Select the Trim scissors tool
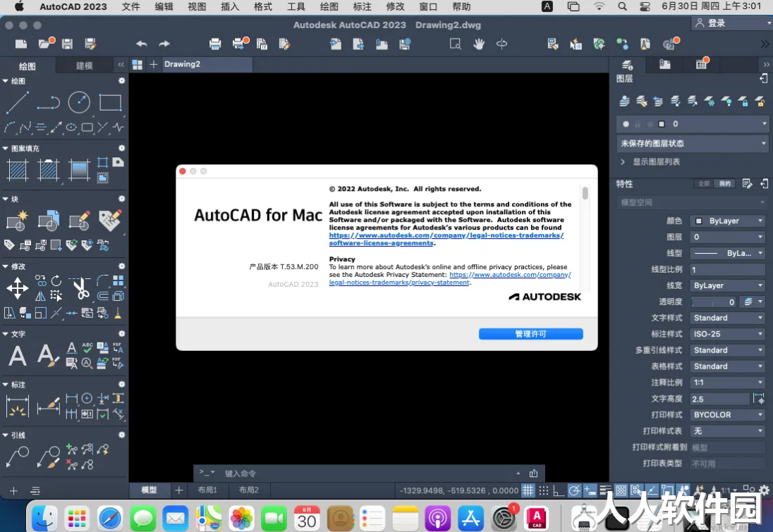Screen dimensions: 773x532 pyautogui.click(x=80, y=288)
